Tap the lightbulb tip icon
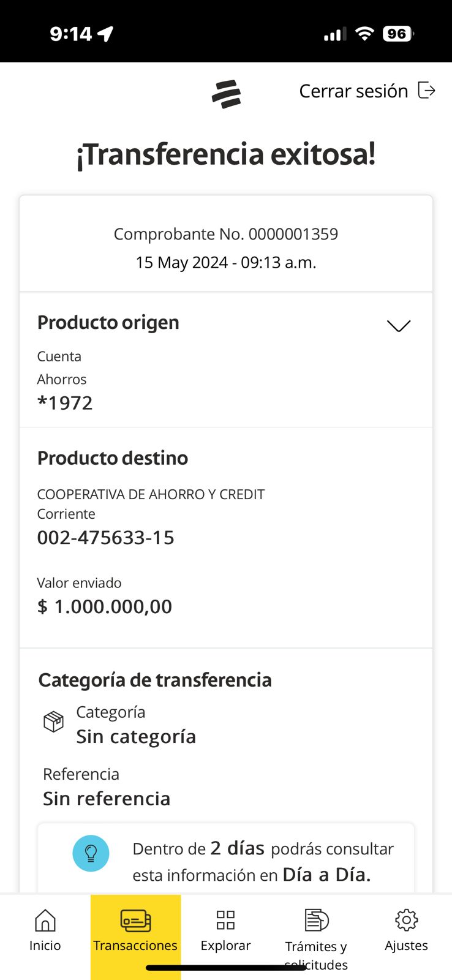Image resolution: width=452 pixels, height=980 pixels. coord(91,853)
